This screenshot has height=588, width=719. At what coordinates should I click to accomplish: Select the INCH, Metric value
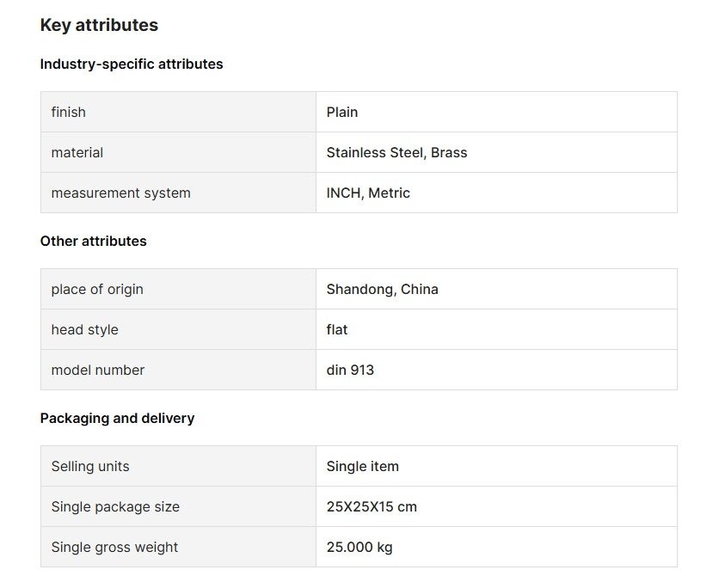click(368, 193)
